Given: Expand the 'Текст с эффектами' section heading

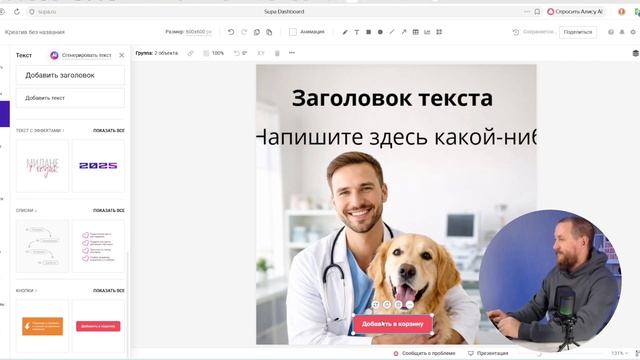Looking at the screenshot, I should (x=40, y=131).
